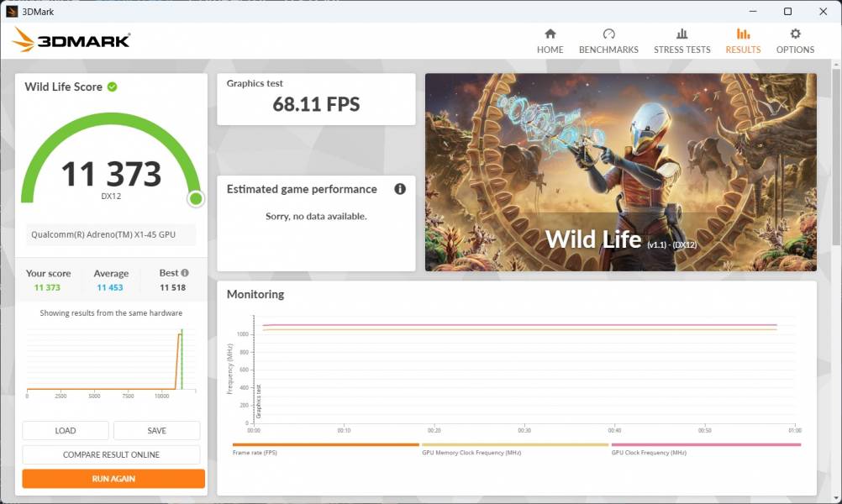Maximize the 3DMark window
The height and width of the screenshot is (504, 842).
pos(787,11)
